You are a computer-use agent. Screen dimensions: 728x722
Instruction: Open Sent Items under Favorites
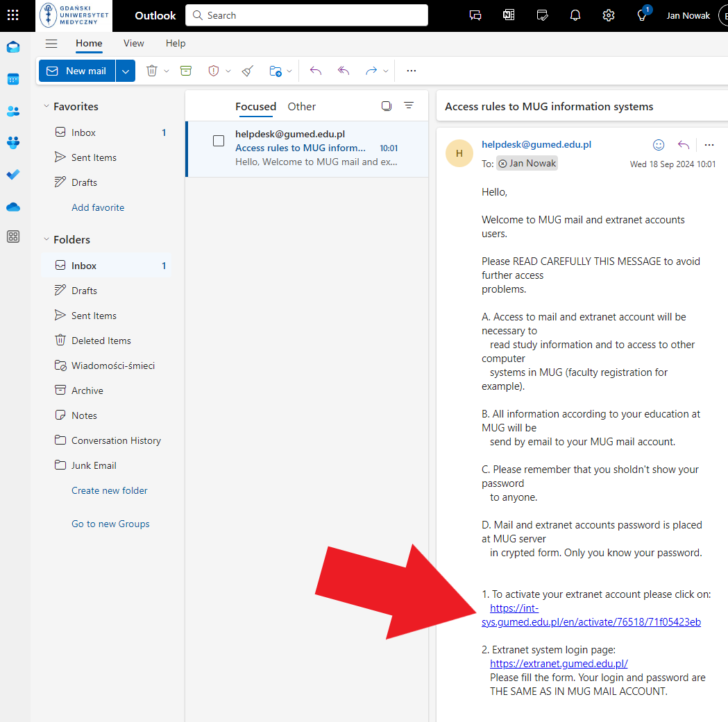106,157
